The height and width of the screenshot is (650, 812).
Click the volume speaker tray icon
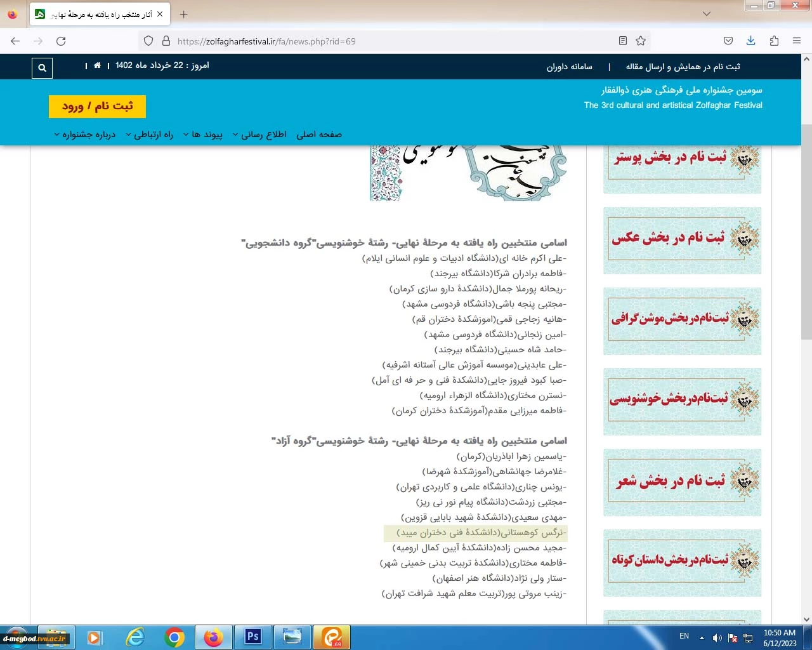pyautogui.click(x=717, y=638)
